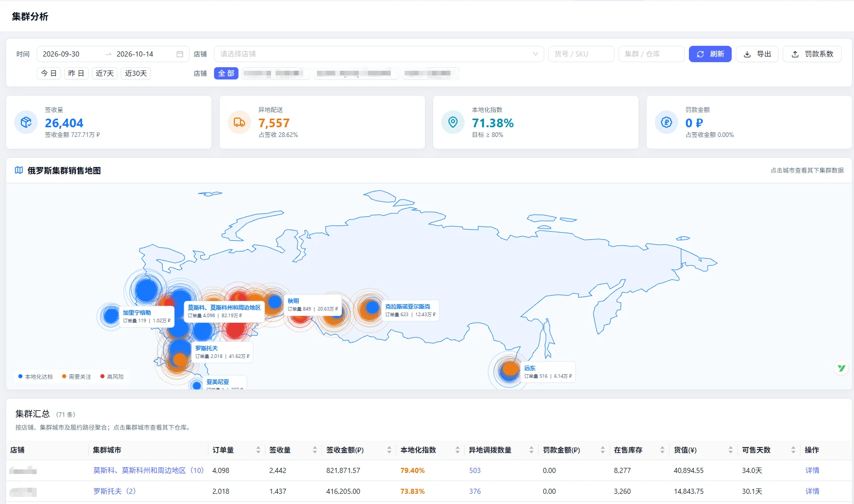Sort the 签收量 column
Viewport: 854px width, 504px height.
pyautogui.click(x=315, y=450)
